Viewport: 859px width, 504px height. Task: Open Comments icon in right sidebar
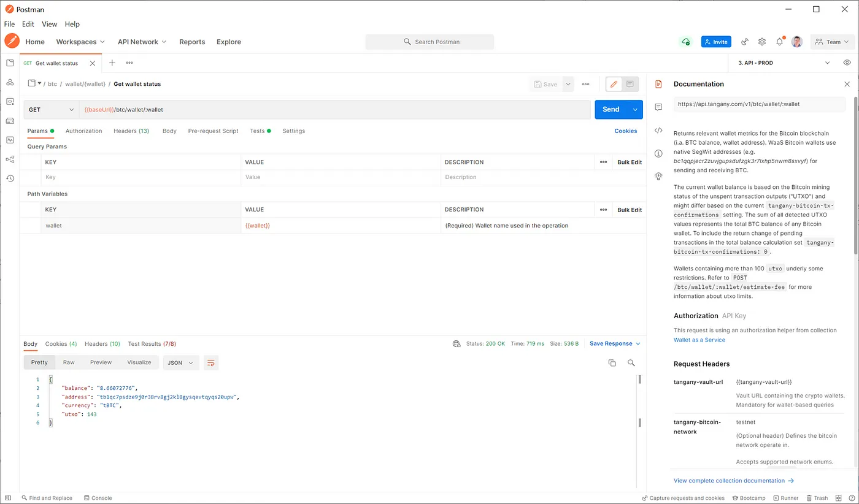[x=658, y=107]
